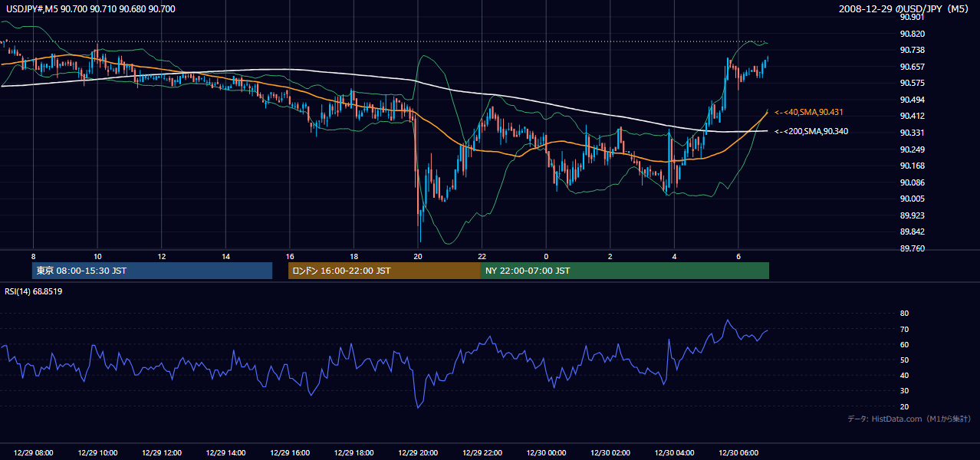980x460 pixels.
Task: Click the RSI(14) 68.8519 indicator label
Action: (34, 291)
